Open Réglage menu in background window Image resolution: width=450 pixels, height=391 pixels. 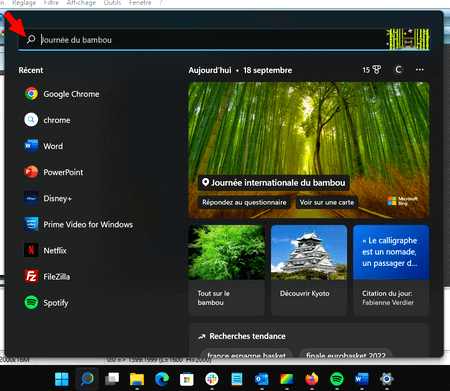24,3
